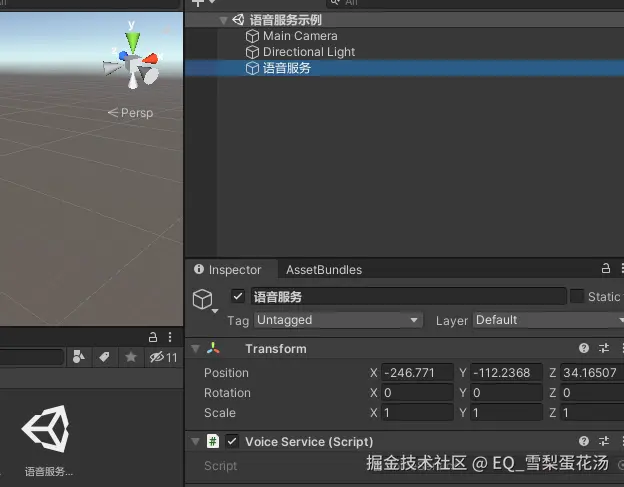Click the Main Camera cube icon
Image resolution: width=624 pixels, height=487 pixels.
(252, 36)
